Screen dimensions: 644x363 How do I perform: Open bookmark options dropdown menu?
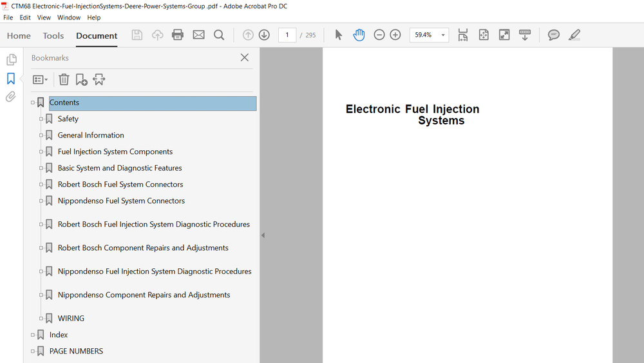click(40, 79)
